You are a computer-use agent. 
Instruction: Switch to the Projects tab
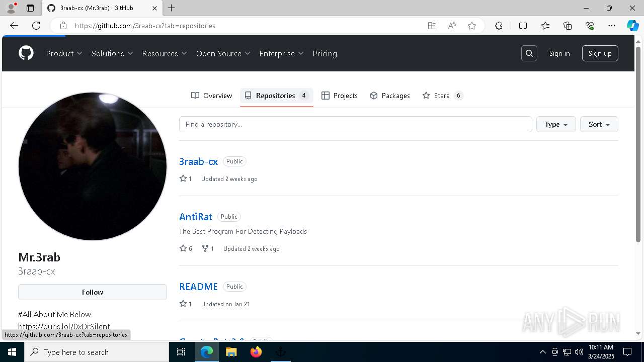340,96
